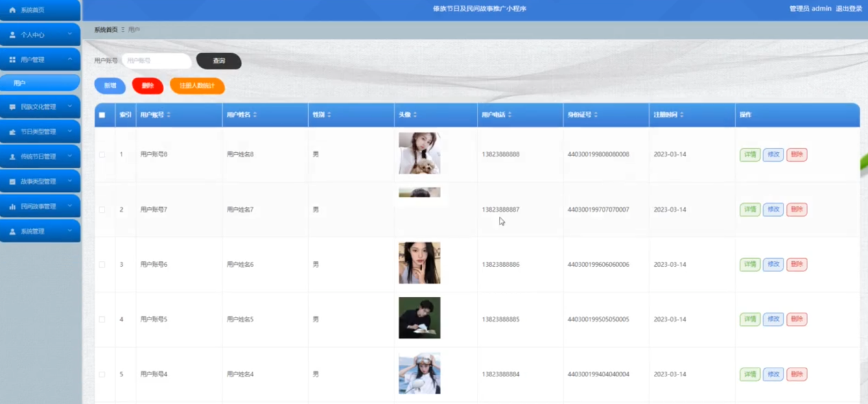
Task: Toggle the select-all checkbox in table header
Action: click(x=102, y=115)
